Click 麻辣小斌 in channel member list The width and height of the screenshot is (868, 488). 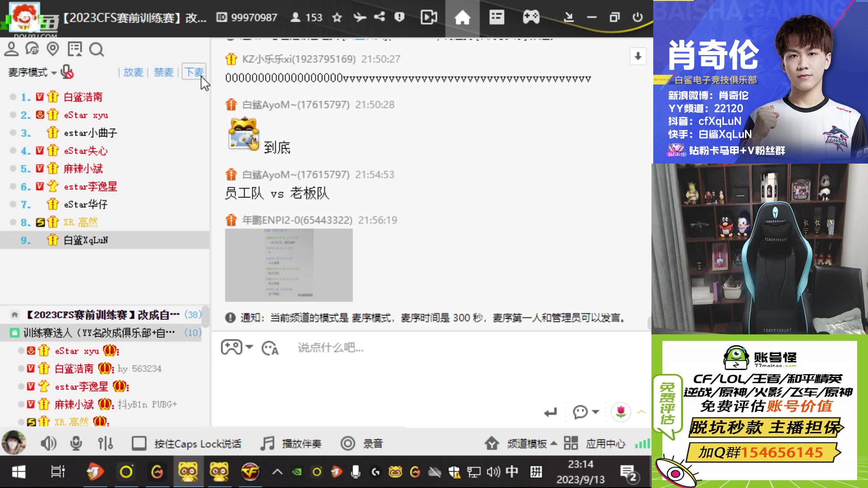74,404
